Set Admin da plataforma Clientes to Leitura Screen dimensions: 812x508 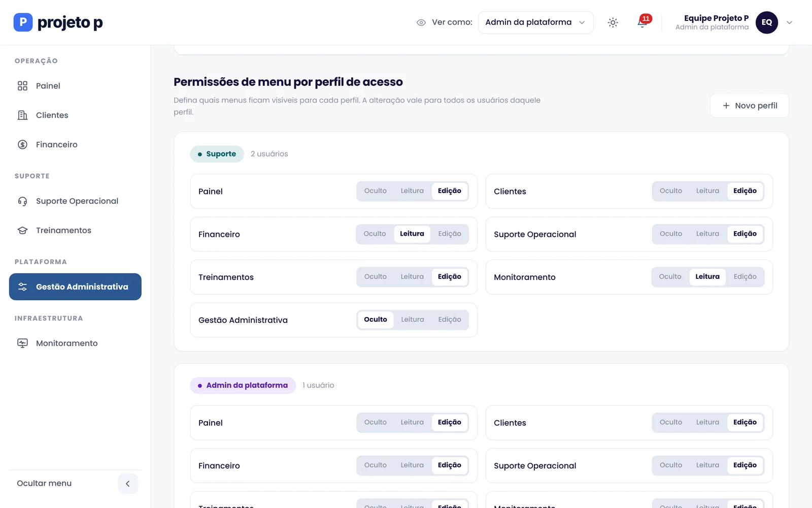point(707,422)
